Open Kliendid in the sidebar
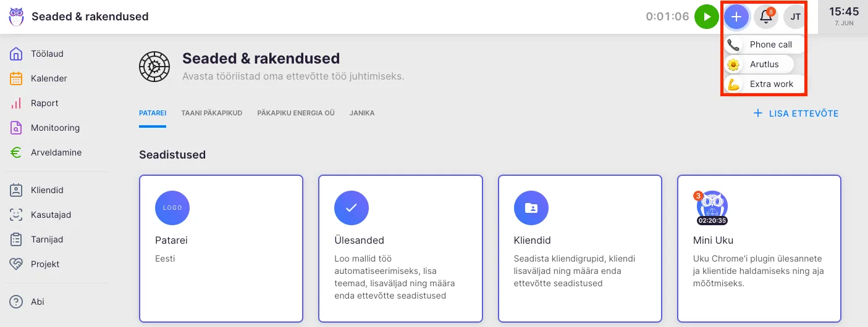Image resolution: width=868 pixels, height=327 pixels. coord(47,190)
